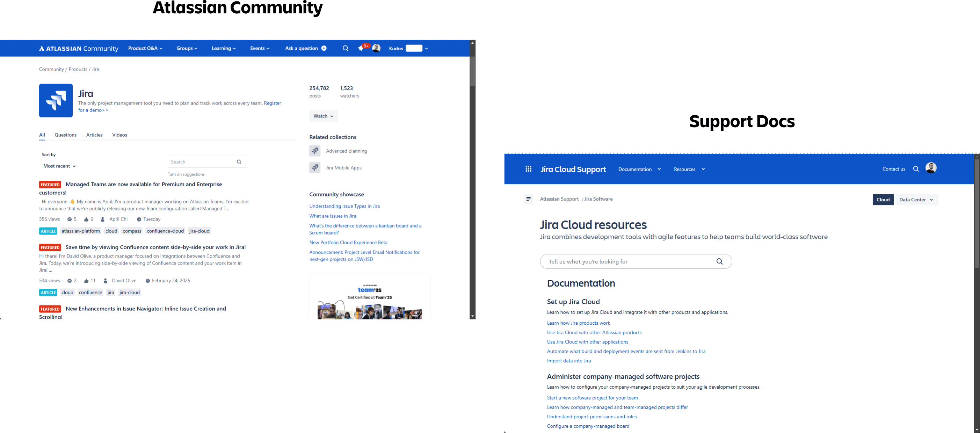Click the Community search magnifier icon
This screenshot has width=980, height=433.
(x=345, y=48)
